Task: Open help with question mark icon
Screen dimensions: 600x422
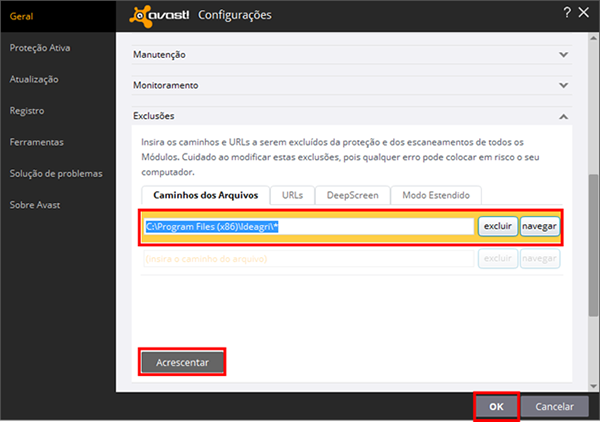Action: click(x=567, y=13)
